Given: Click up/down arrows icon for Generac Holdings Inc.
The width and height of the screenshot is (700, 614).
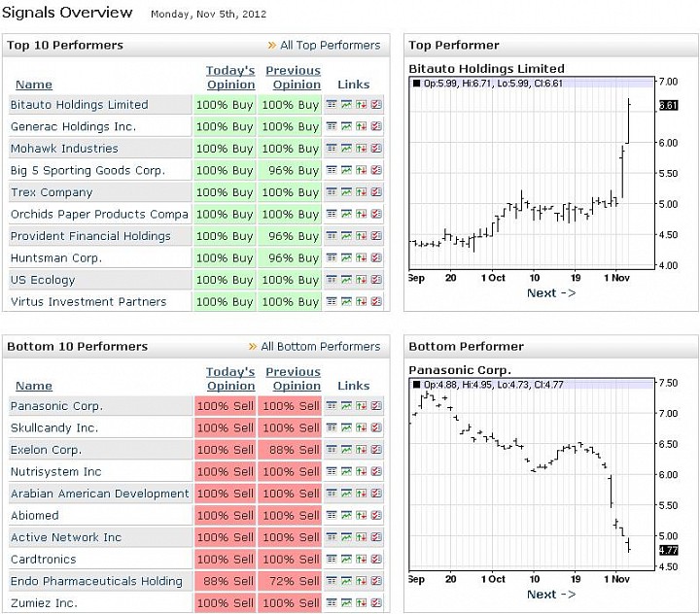Looking at the screenshot, I should click(361, 126).
